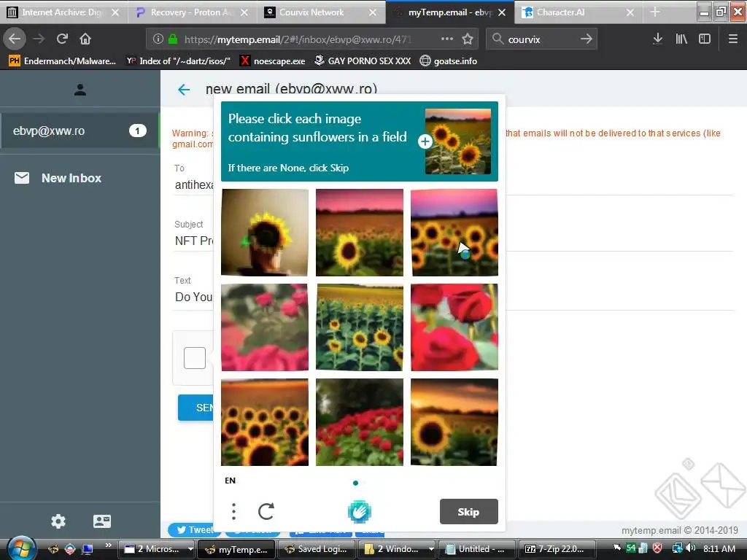
Task: Open the goatse.info bookmark
Action: (x=449, y=61)
